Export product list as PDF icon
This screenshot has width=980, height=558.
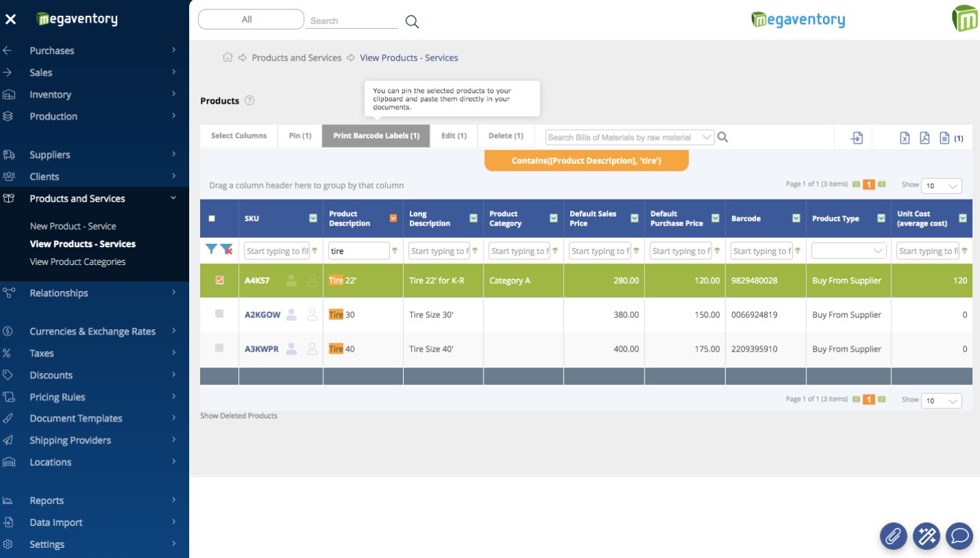(x=924, y=138)
